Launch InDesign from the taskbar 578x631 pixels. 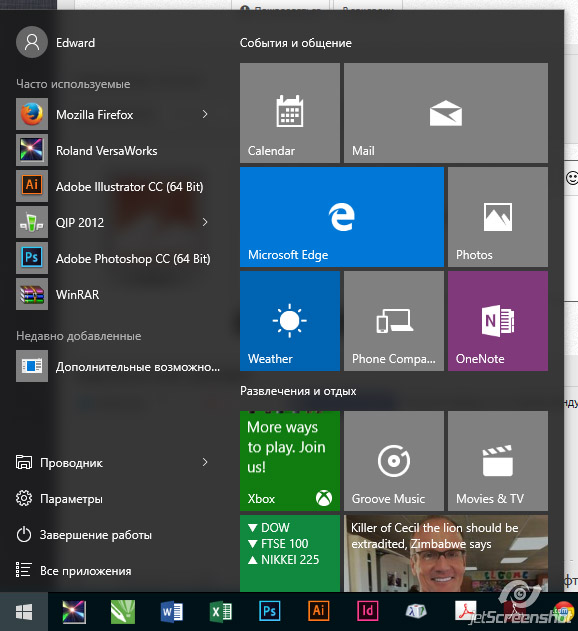(x=367, y=611)
